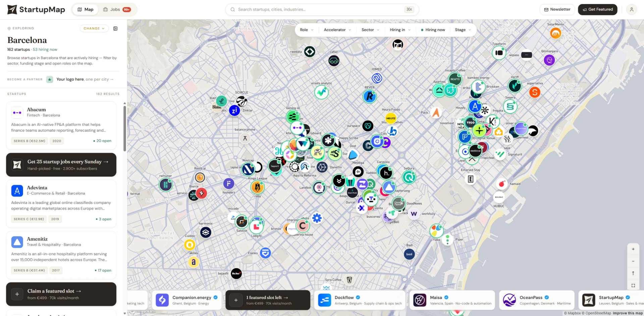The width and height of the screenshot is (644, 316).
Task: Zoom out of the map
Action: coord(633,261)
